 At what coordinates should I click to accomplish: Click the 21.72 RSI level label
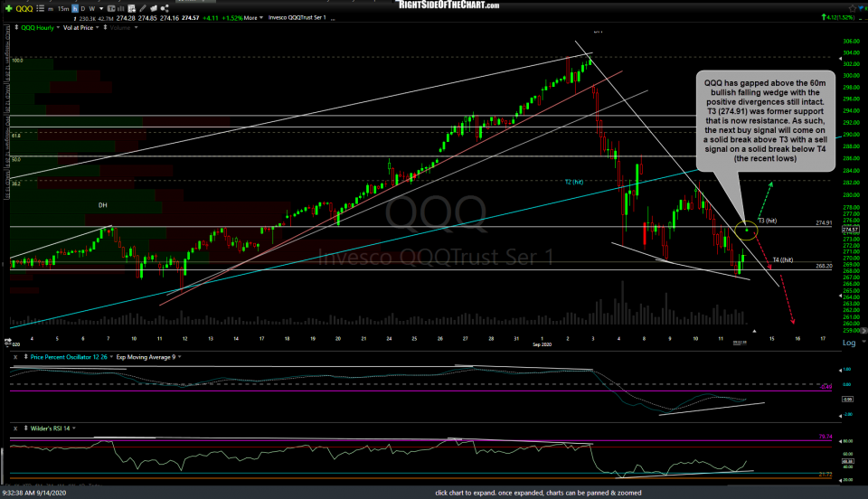point(825,475)
